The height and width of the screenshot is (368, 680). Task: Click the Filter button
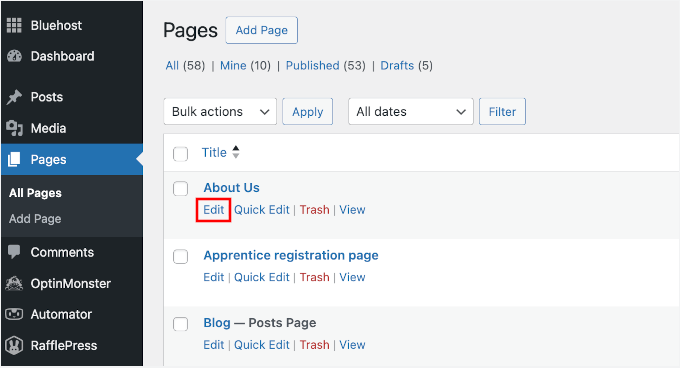point(502,112)
